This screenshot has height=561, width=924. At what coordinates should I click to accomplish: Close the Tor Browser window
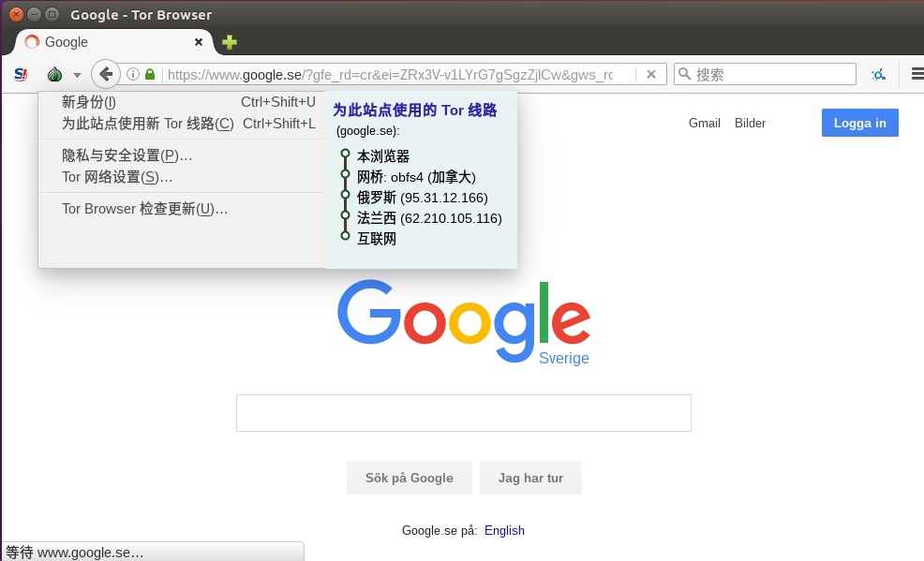click(17, 15)
